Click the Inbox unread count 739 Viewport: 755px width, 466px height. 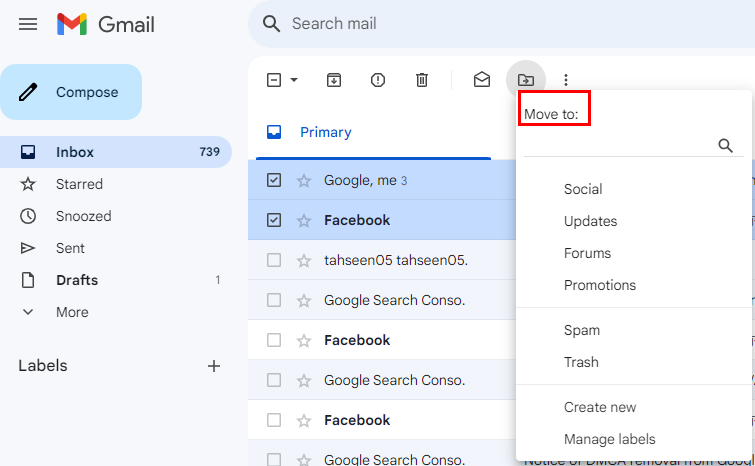coord(209,152)
